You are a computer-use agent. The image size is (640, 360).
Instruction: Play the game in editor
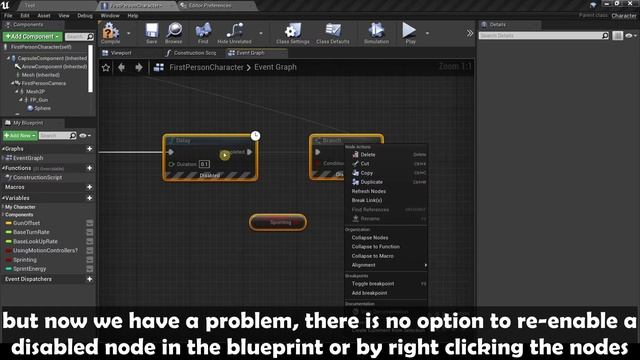[409, 33]
